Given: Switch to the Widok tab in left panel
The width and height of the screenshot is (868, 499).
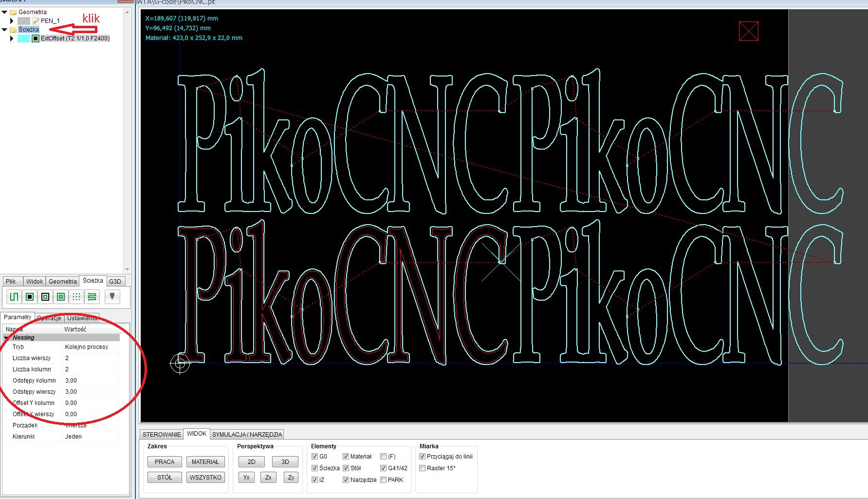Looking at the screenshot, I should 35,282.
